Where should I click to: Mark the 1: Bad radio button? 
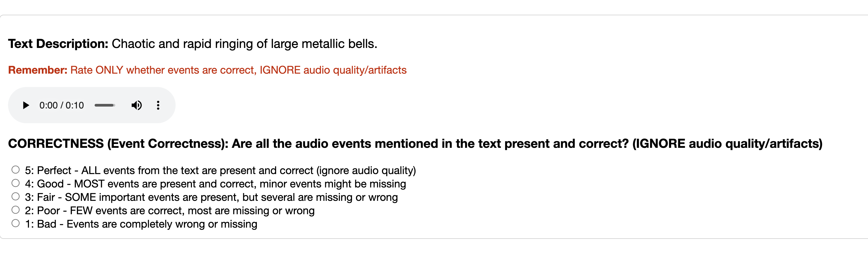16,223
